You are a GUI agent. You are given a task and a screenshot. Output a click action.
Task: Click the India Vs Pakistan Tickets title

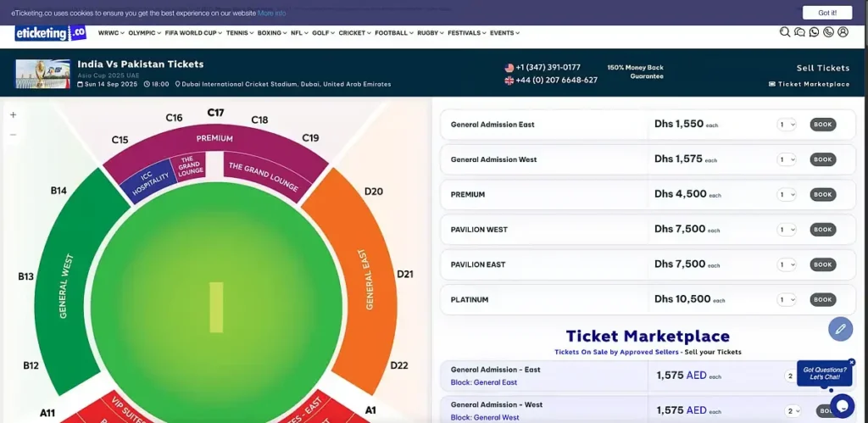[x=141, y=64]
